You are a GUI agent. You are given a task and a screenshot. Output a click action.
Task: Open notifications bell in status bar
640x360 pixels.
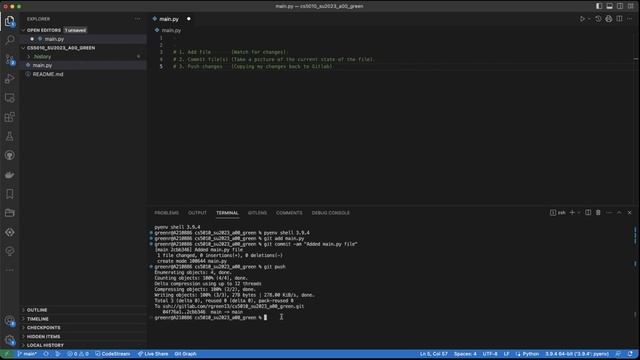point(630,354)
